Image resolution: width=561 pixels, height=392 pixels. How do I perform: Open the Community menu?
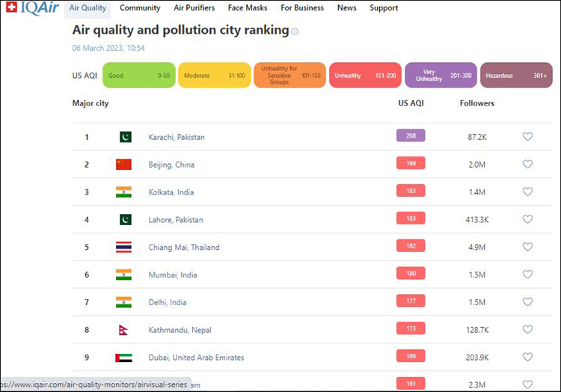(x=140, y=8)
